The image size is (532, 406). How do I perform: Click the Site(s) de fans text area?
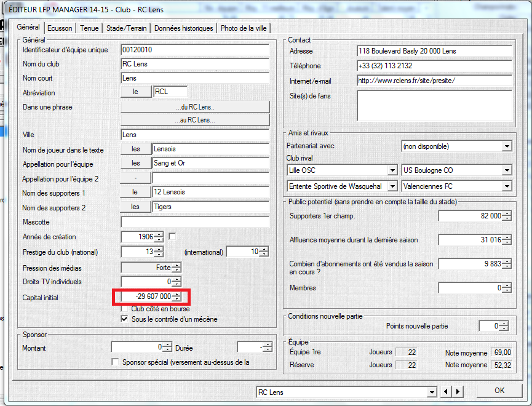pos(435,106)
